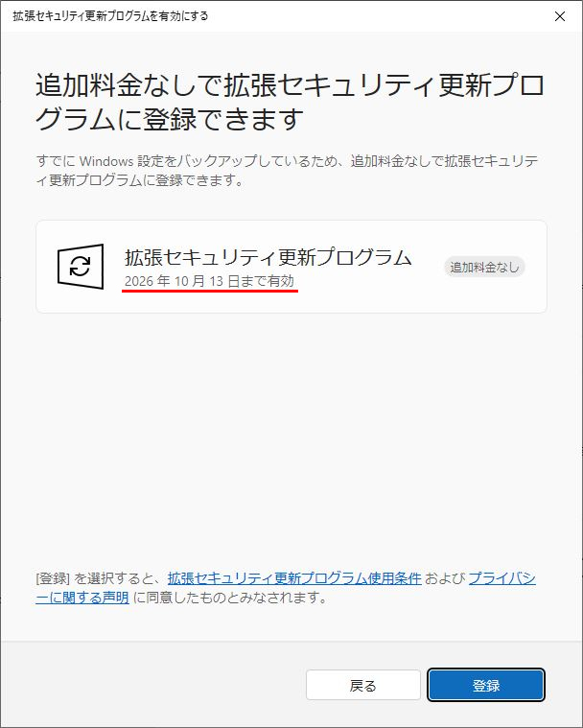583x728 pixels.
Task: Click the large heading 追加料金なしで拡張セキュリティ更新プログラムに登録できます
Action: pos(290,102)
